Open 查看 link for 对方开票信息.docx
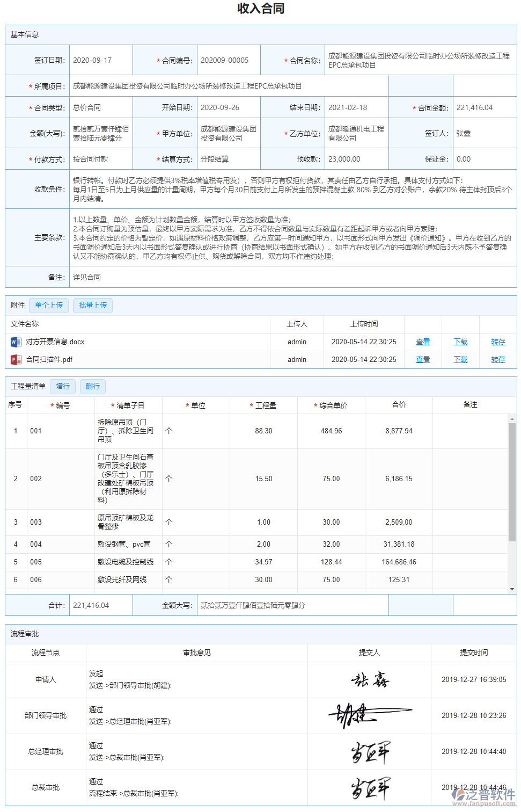 423,342
